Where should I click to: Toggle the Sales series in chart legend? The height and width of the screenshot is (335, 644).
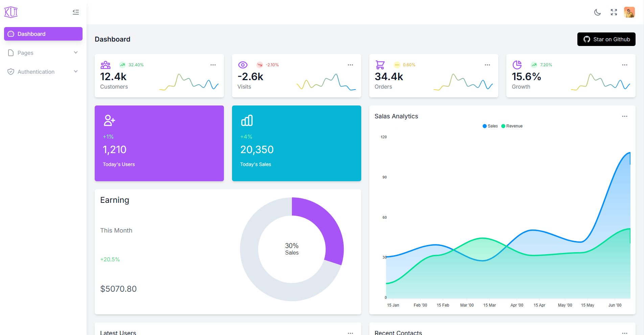point(490,126)
